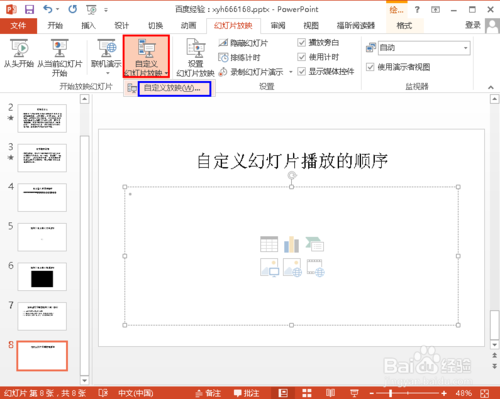Switch to Slide Sorter view

point(307,393)
